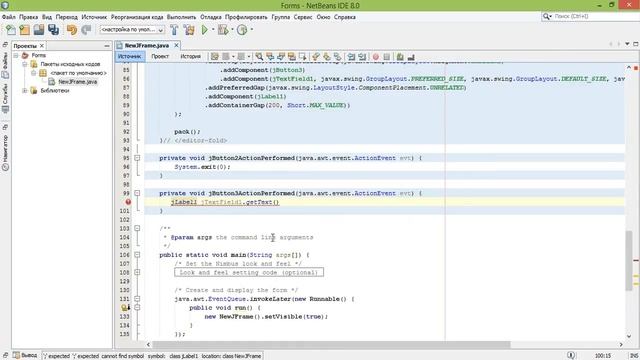The image size is (640, 360).
Task: Click the New Project toolbar icon
Action: (24, 30)
